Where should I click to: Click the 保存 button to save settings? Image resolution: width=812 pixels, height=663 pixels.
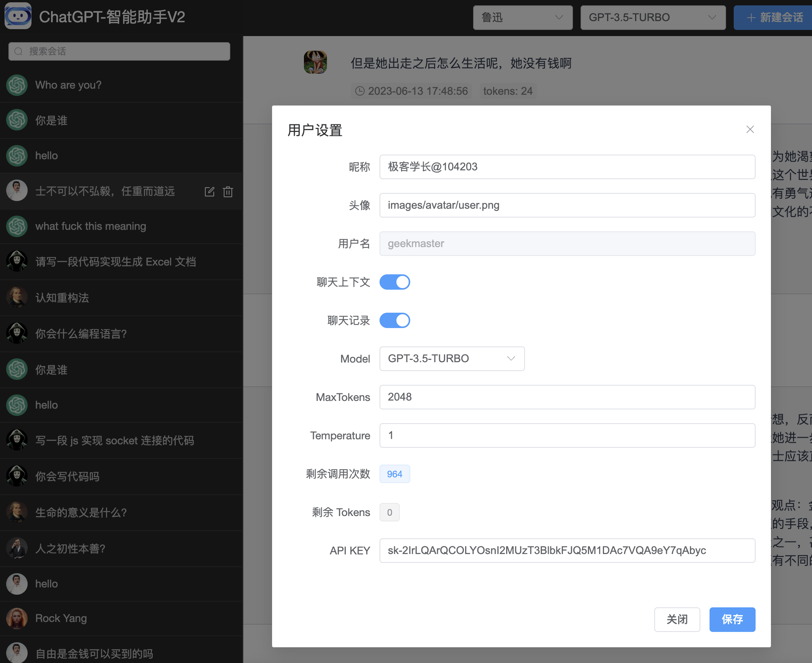pos(732,619)
